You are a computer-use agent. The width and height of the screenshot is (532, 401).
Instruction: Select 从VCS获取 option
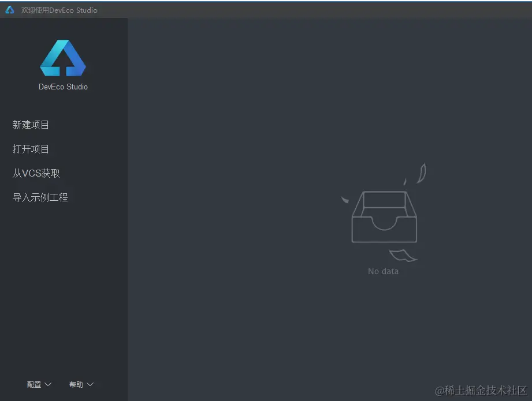click(36, 173)
